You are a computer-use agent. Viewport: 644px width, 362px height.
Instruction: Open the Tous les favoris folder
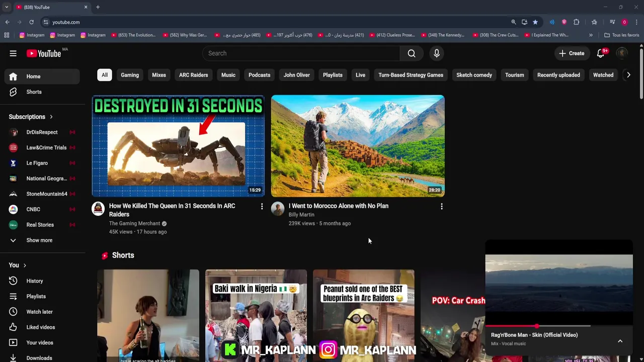(x=621, y=35)
